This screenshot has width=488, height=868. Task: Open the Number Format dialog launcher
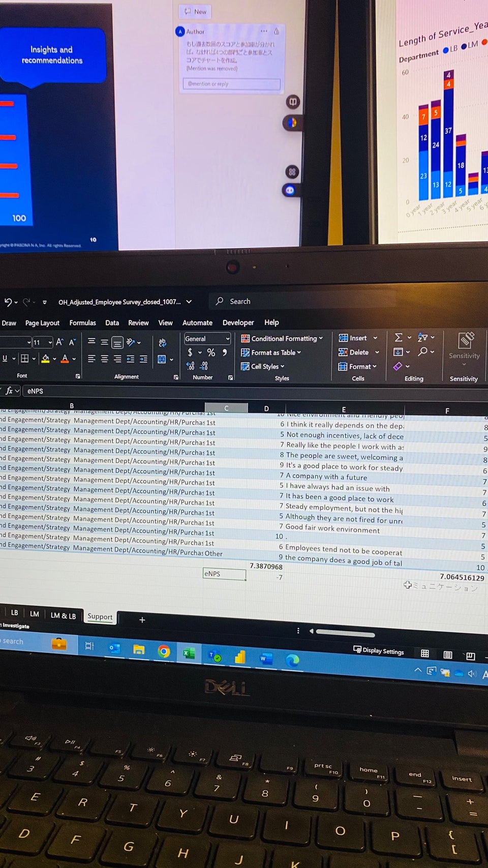(230, 378)
